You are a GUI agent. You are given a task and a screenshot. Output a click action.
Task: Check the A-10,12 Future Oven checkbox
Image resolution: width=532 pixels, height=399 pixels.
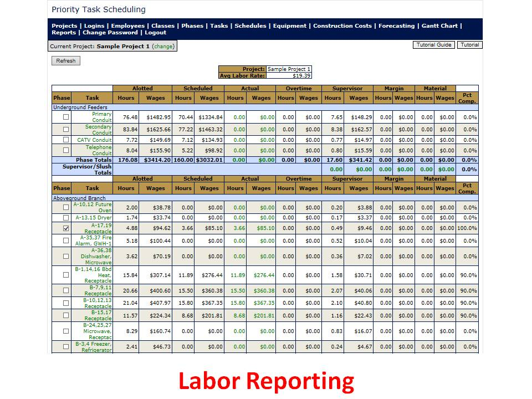pos(66,207)
